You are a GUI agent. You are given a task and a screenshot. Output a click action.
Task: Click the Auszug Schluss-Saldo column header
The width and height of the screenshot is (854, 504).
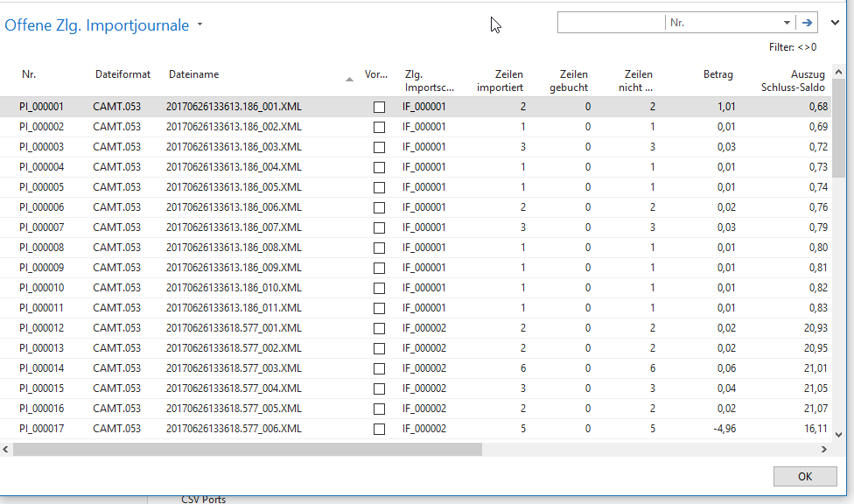tap(793, 80)
